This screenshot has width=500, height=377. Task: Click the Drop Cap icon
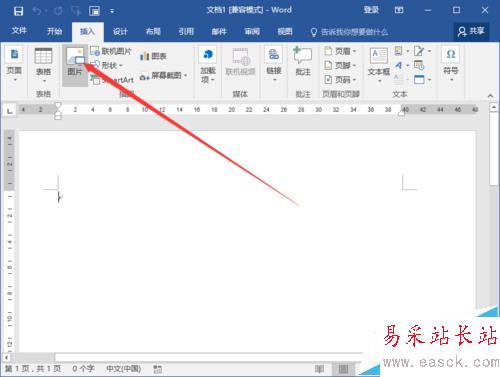402,80
